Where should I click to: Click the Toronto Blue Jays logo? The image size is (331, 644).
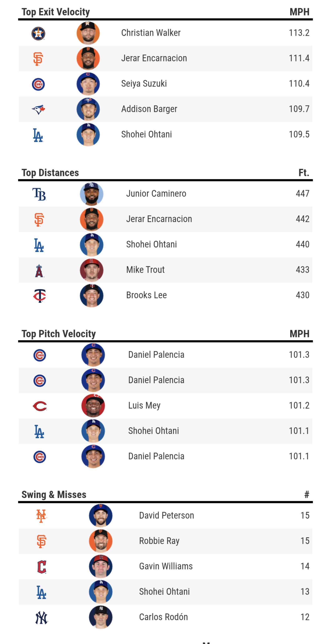click(38, 109)
